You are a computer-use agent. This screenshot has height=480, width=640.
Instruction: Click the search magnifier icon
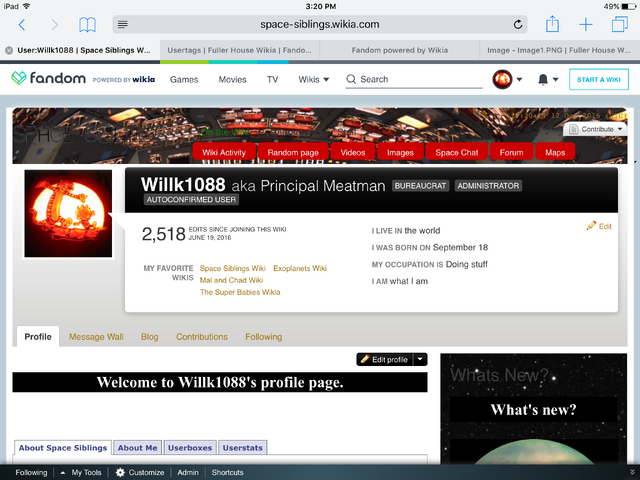(x=351, y=79)
